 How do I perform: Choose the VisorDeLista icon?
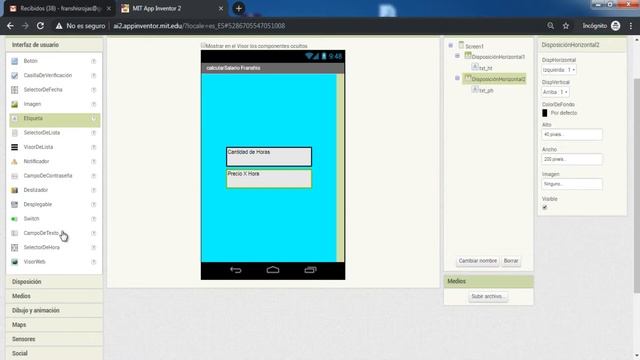point(15,147)
